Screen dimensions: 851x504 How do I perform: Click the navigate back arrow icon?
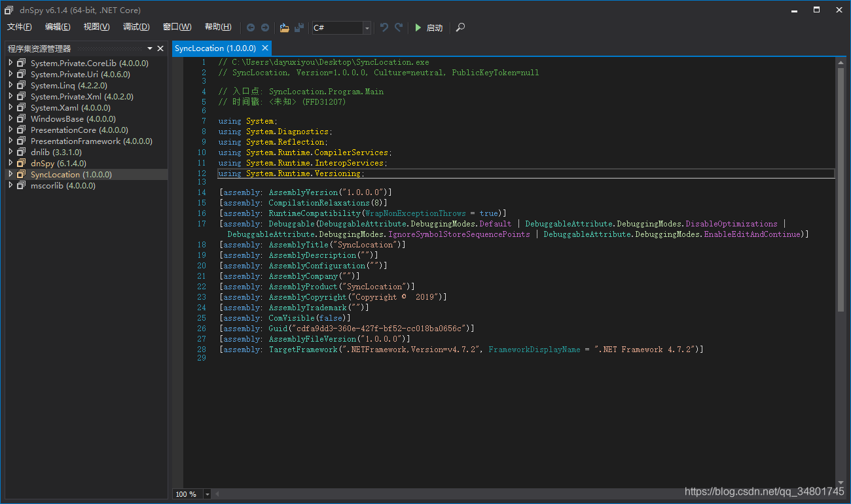[251, 27]
